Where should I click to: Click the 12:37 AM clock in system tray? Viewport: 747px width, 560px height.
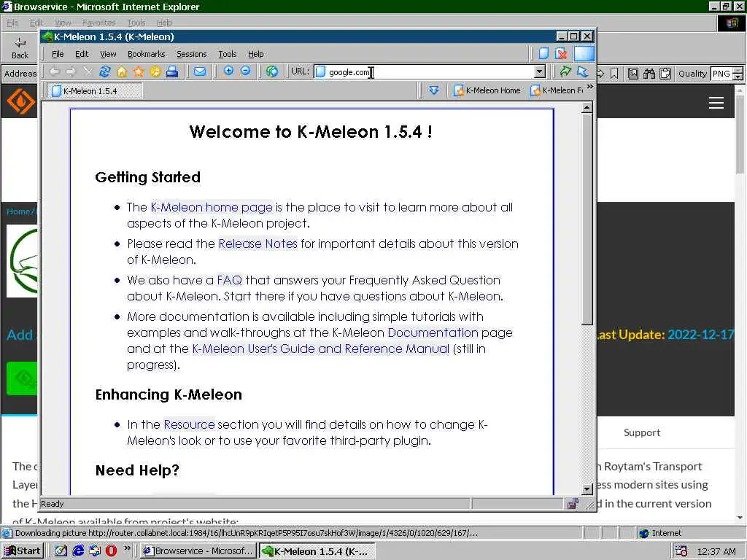pos(716,551)
